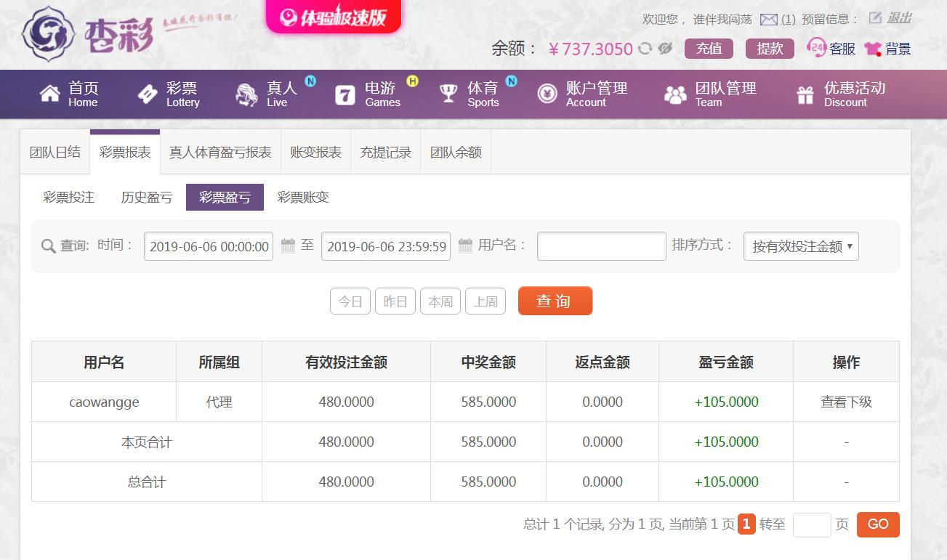Screen dimensions: 947x560
Task: Click the 上周 quick date button
Action: coord(485,301)
